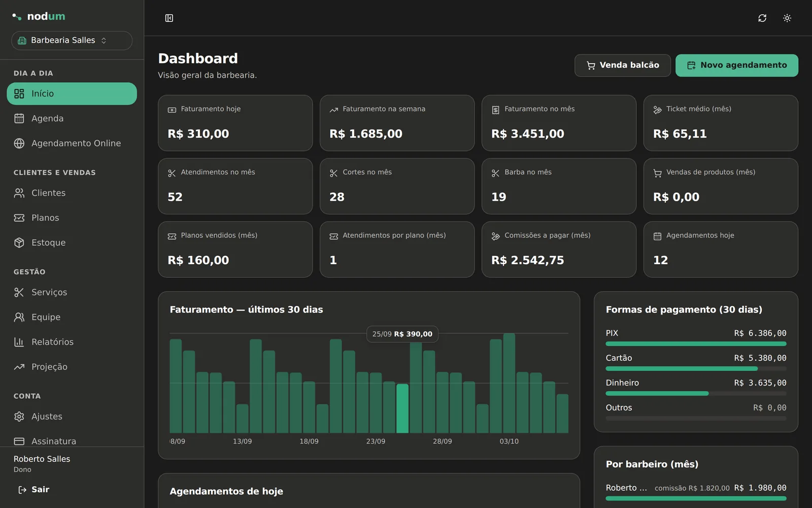
Task: Click the Faturamento na semana trend icon
Action: coord(334,110)
